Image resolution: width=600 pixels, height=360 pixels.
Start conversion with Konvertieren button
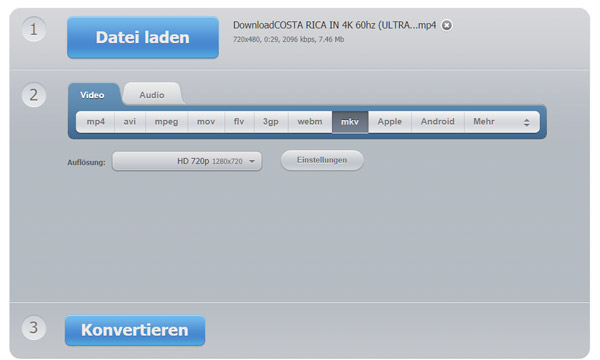coord(135,330)
